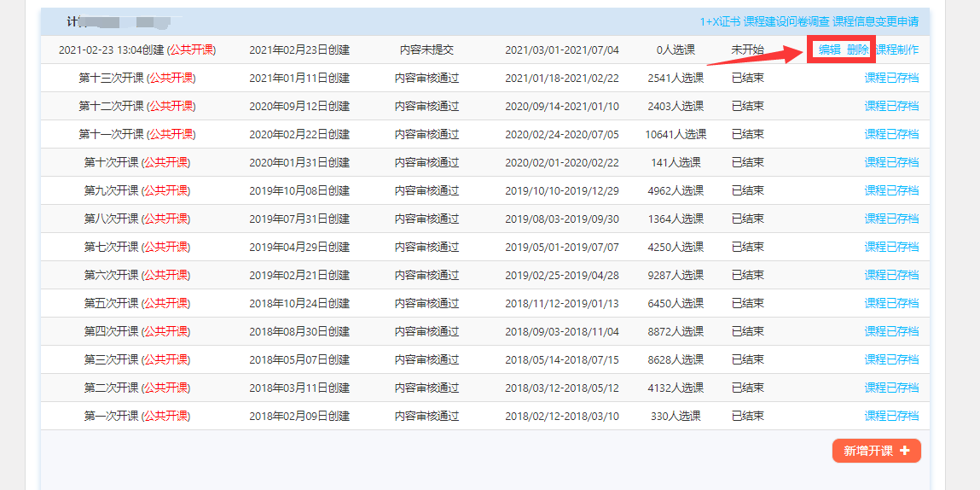The image size is (980, 490).
Task: Open the 课程建设问卷调查 link
Action: (787, 21)
